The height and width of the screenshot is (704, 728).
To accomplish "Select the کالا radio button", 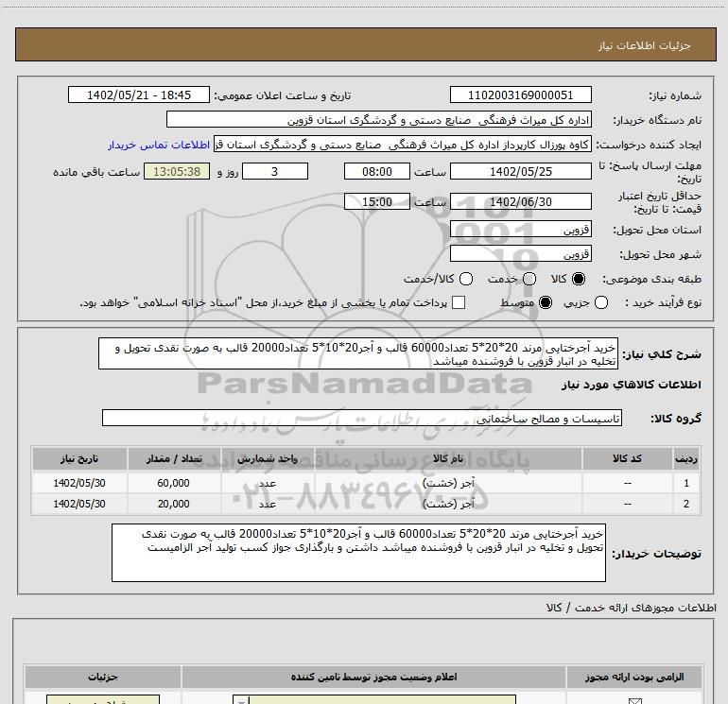I will point(579,279).
